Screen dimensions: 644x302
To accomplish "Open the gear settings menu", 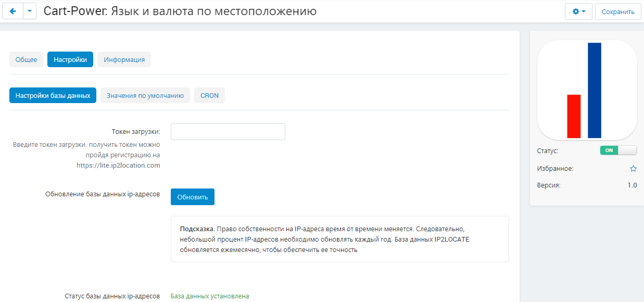I will pos(578,11).
